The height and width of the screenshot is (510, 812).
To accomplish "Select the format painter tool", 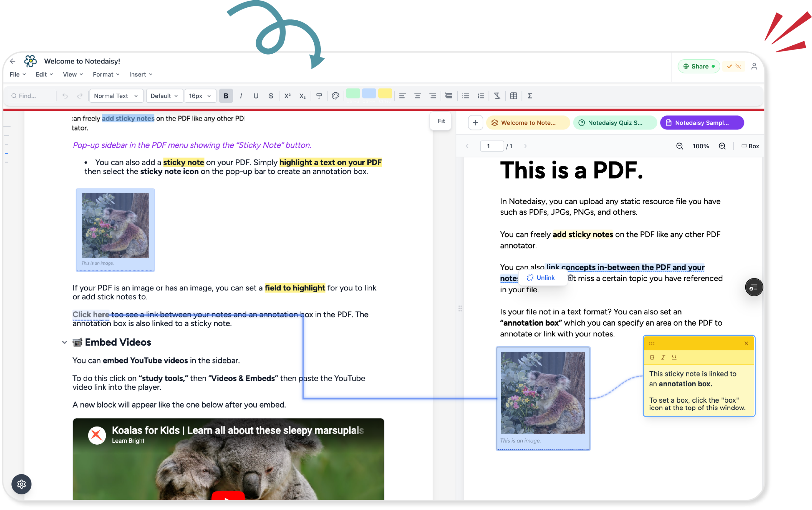I will click(x=319, y=96).
